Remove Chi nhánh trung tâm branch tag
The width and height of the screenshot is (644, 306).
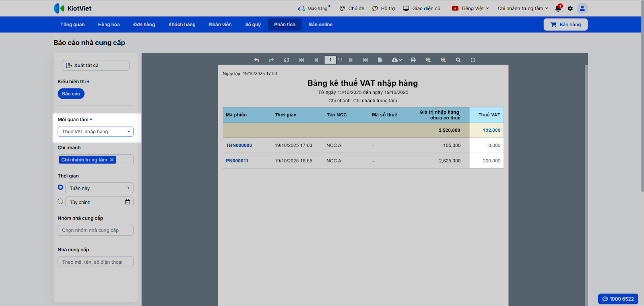click(x=112, y=160)
